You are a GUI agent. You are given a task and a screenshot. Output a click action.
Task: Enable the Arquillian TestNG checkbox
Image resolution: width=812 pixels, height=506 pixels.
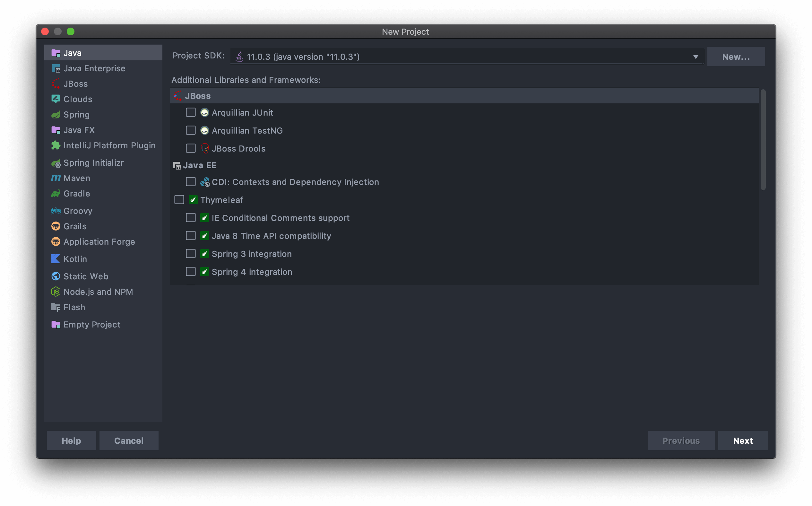(x=191, y=130)
